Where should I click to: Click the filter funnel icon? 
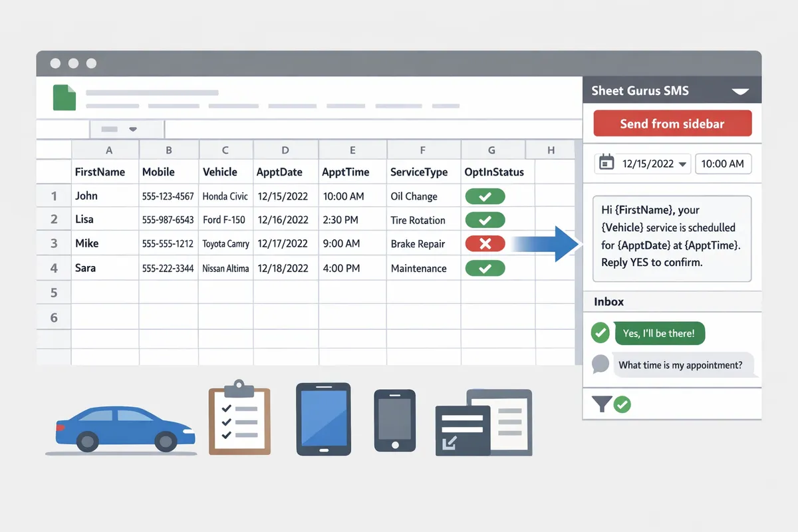coord(601,404)
